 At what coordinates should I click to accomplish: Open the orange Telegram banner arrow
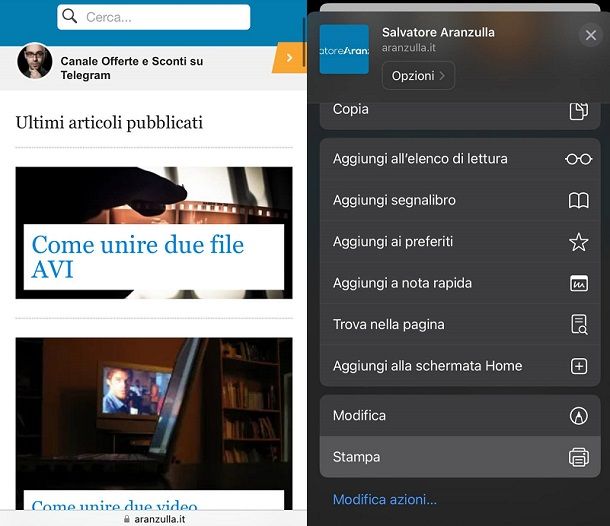pos(289,58)
